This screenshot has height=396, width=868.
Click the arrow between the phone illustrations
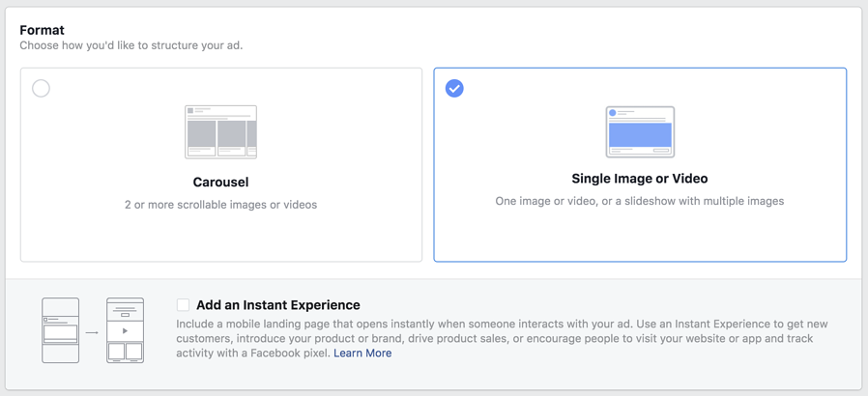click(x=92, y=332)
